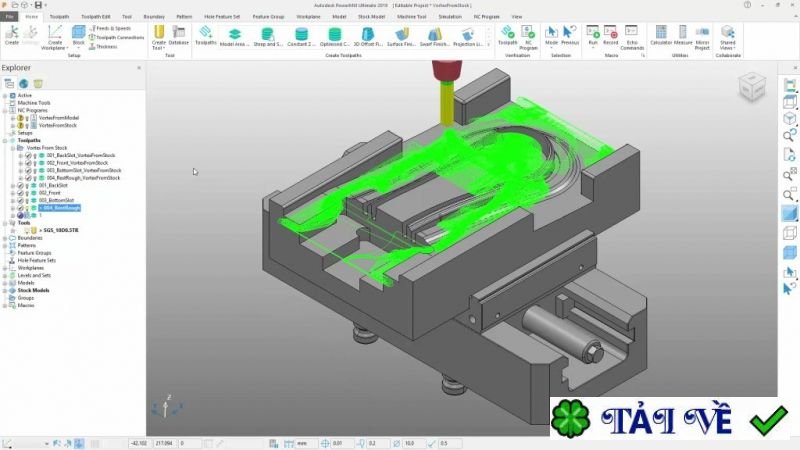Select 004_RestRough toolpath in Explorer
Image resolution: width=800 pixels, height=450 pixels.
[60, 208]
